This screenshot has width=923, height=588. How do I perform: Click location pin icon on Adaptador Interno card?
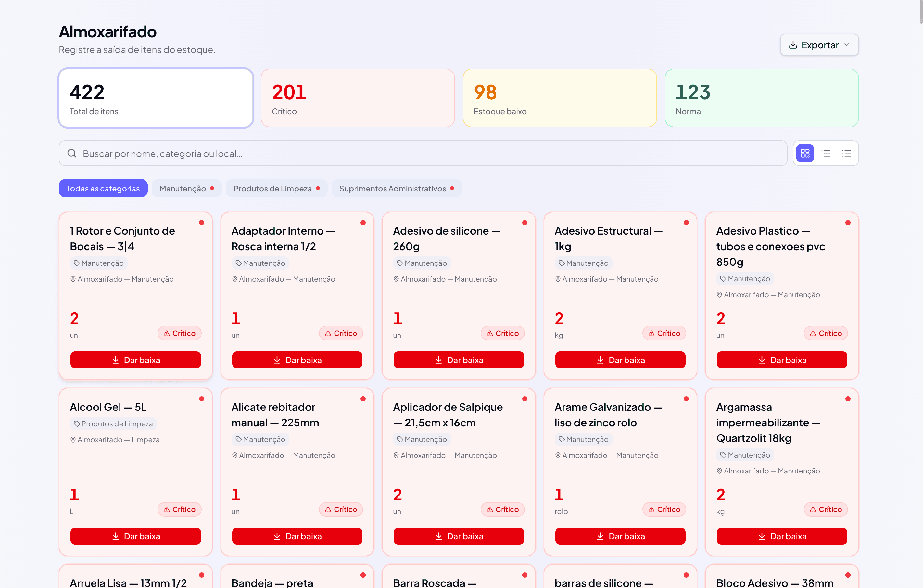click(234, 279)
